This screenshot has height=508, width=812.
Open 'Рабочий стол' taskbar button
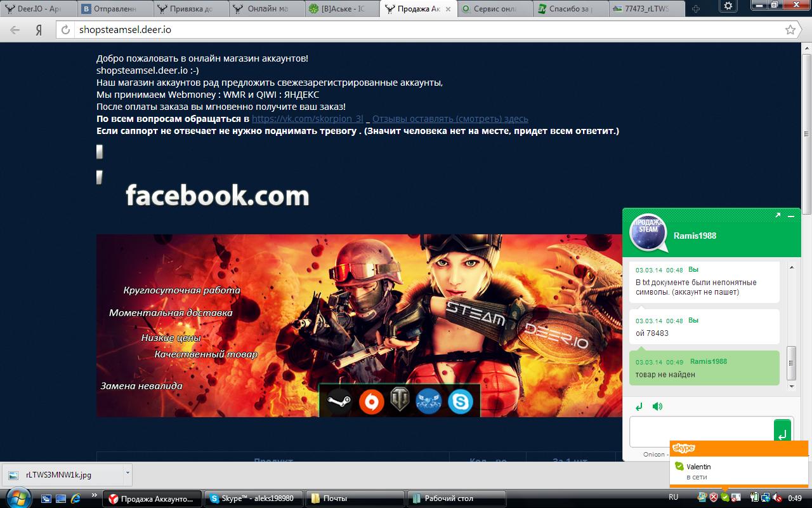[x=456, y=498]
